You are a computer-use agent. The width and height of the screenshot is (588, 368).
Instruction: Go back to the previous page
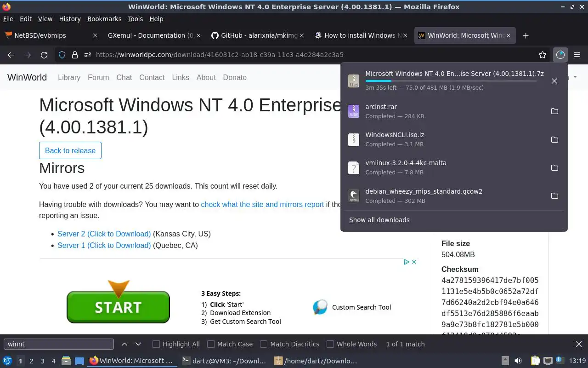tap(11, 55)
